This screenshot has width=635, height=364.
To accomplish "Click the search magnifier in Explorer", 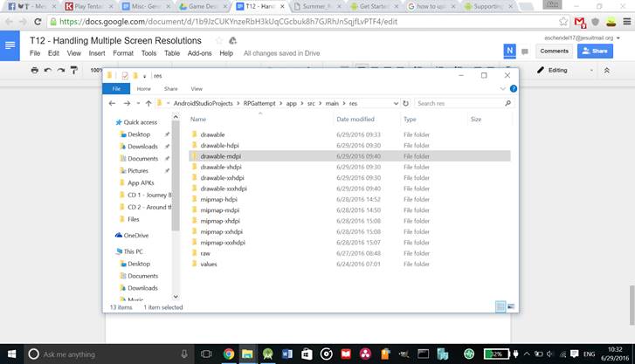I will pos(507,103).
